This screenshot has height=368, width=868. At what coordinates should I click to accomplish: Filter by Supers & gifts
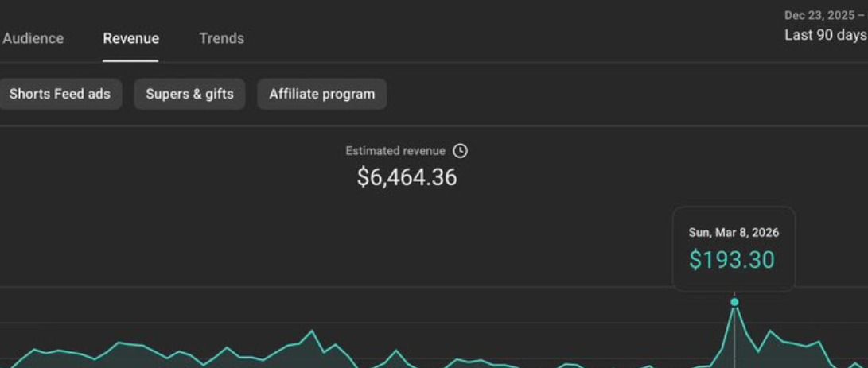(x=189, y=94)
